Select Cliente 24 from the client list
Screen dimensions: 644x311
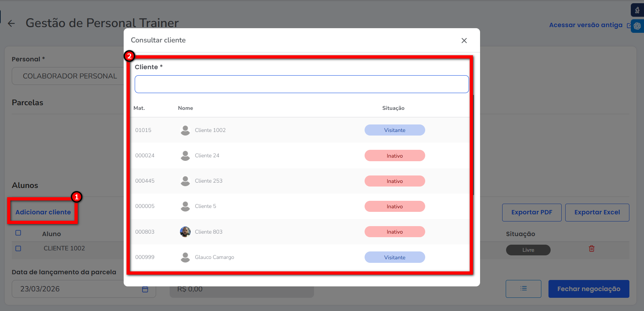tap(207, 155)
